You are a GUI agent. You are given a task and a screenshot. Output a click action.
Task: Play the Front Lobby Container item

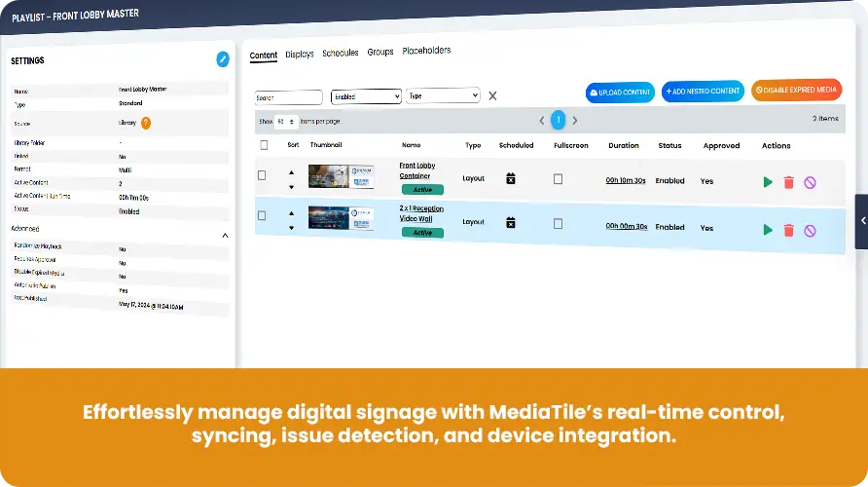[768, 182]
